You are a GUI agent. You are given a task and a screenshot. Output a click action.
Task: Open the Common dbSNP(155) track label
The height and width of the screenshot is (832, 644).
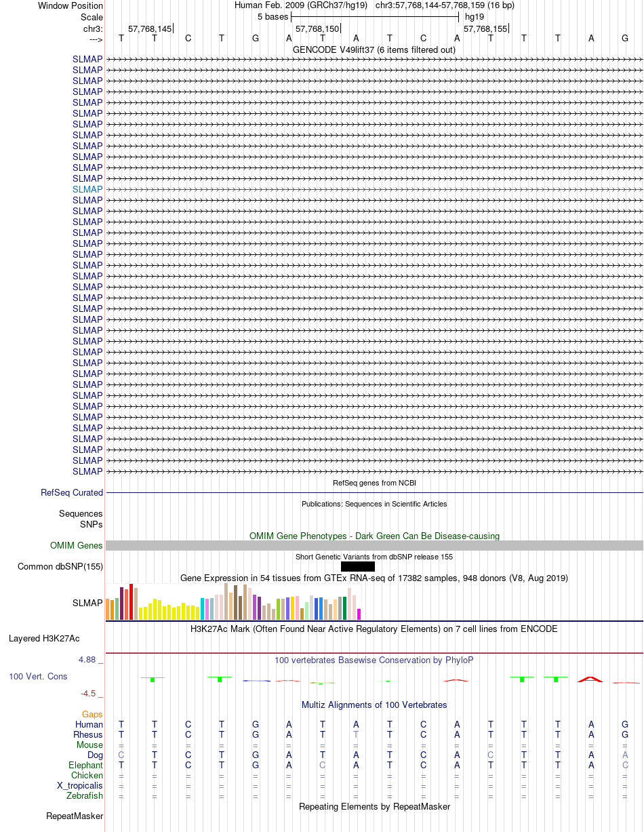click(60, 567)
